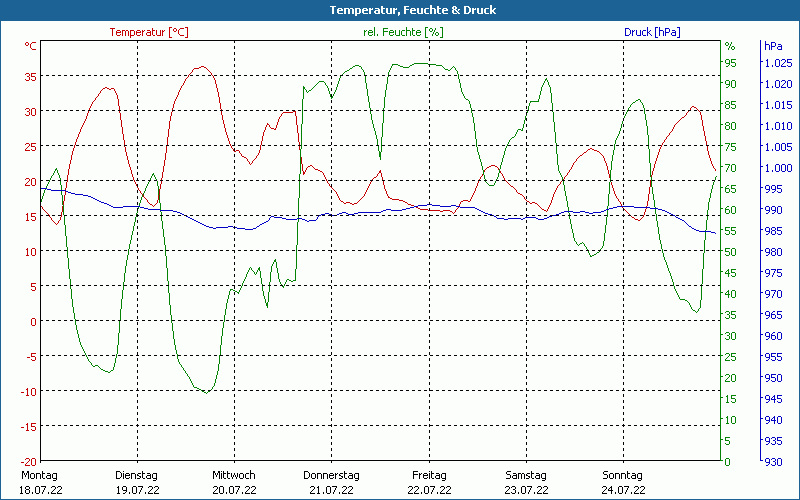The width and height of the screenshot is (800, 500).
Task: Click humidity axis value '75'
Action: [731, 147]
